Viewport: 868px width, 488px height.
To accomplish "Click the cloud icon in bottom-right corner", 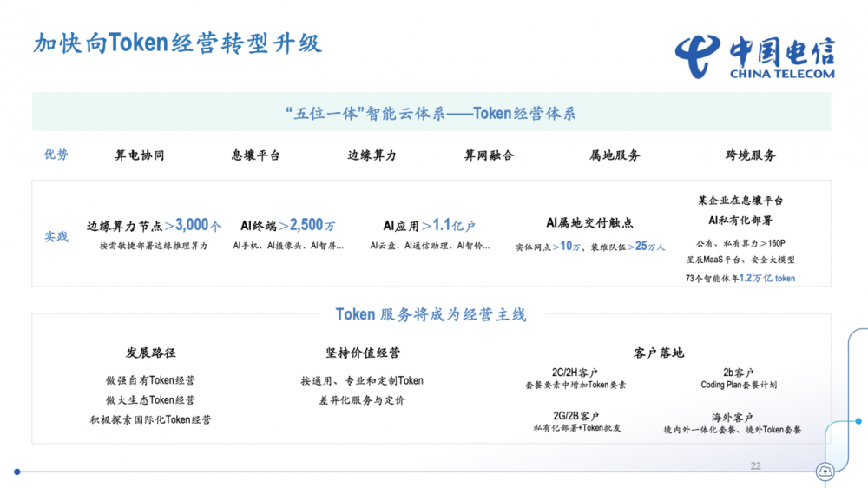I will point(824,472).
